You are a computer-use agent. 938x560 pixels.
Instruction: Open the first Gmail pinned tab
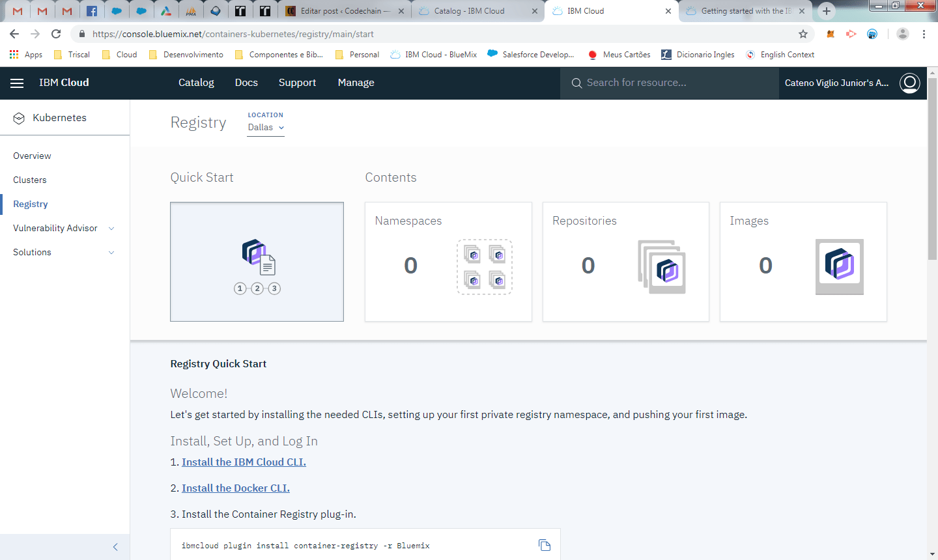point(18,11)
